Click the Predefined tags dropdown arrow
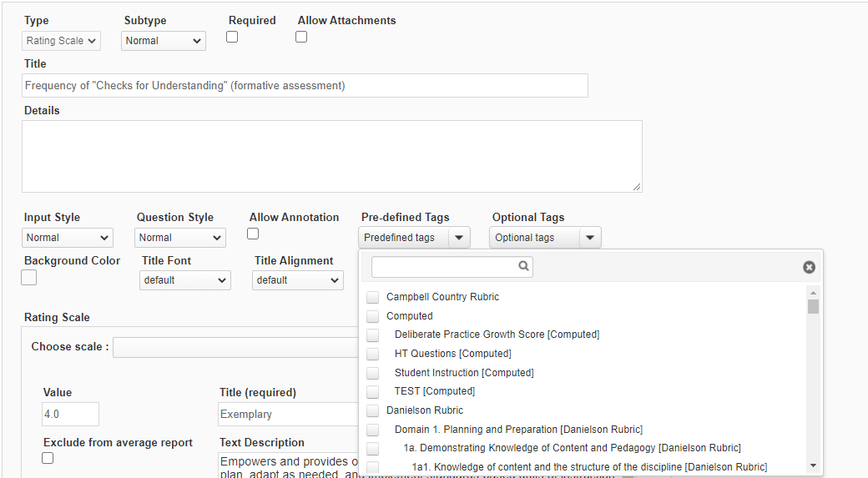Screen dimensions: 868x478 pyautogui.click(x=459, y=238)
